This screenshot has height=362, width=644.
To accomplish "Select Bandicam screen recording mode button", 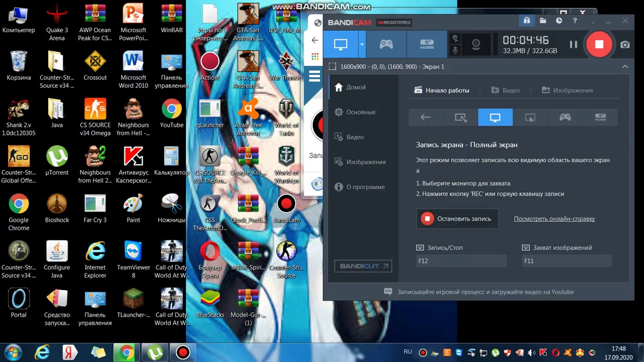I will tap(341, 44).
